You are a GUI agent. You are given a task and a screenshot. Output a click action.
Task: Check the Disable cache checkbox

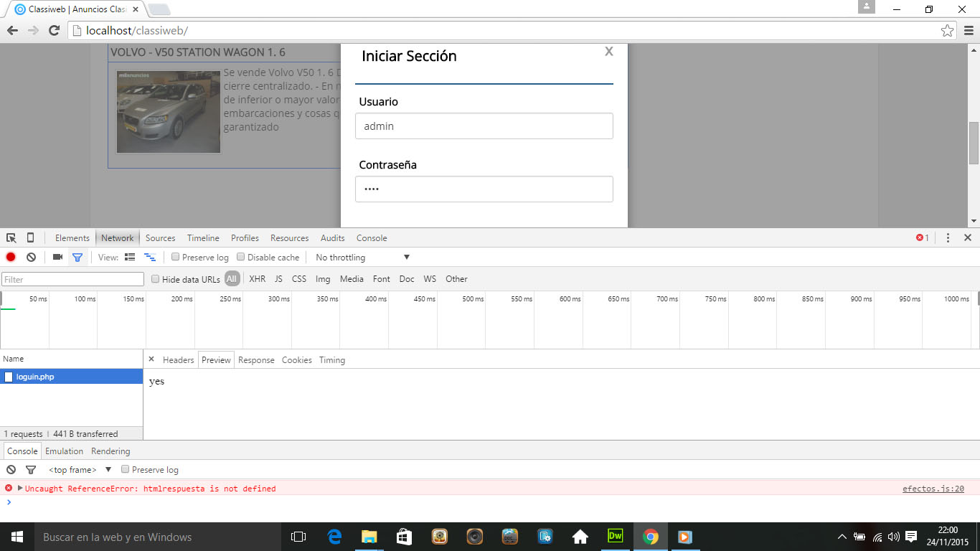click(x=241, y=257)
